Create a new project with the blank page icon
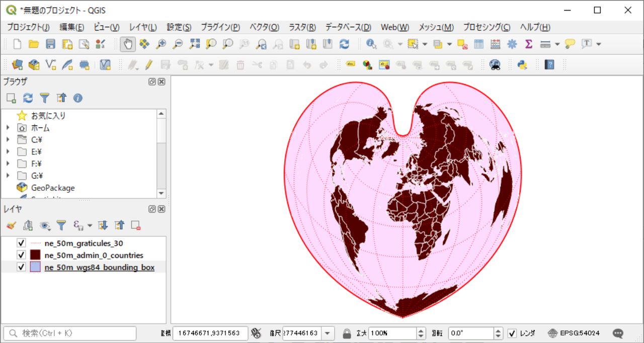Viewport: 644px width, 343px height. (x=18, y=44)
